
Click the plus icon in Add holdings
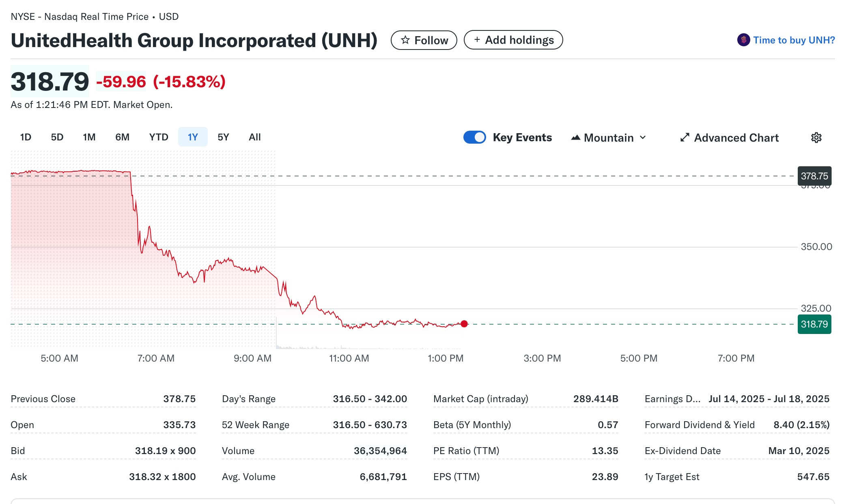coord(477,40)
